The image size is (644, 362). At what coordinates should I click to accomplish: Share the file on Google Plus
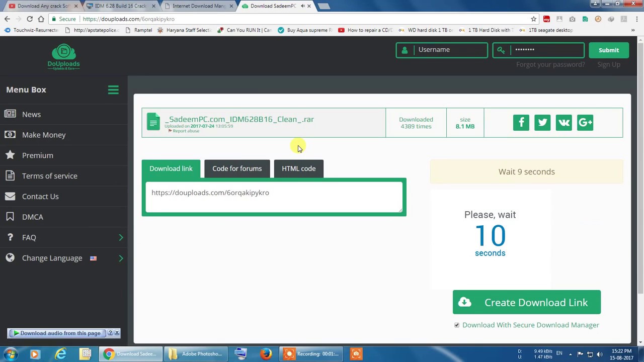click(585, 123)
